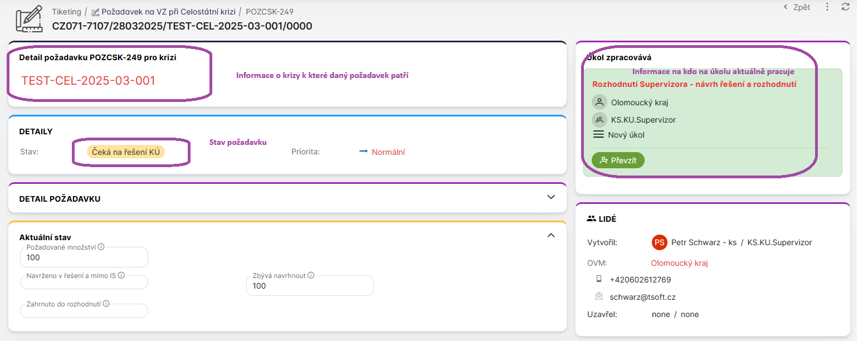Click the phone icon in Lidé panel
Screen dimensions: 868x341
tap(599, 279)
